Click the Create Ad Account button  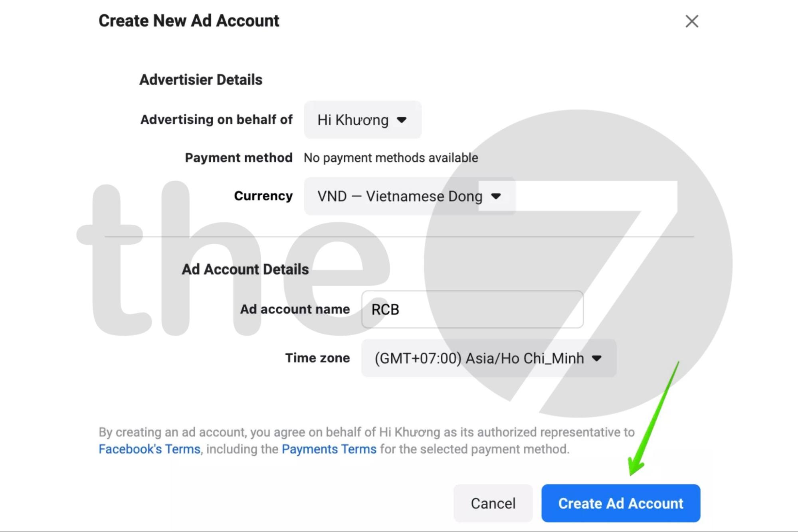(x=620, y=503)
